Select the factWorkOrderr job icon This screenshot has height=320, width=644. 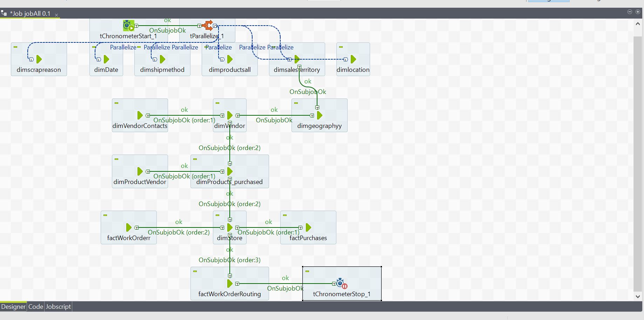[x=129, y=227]
